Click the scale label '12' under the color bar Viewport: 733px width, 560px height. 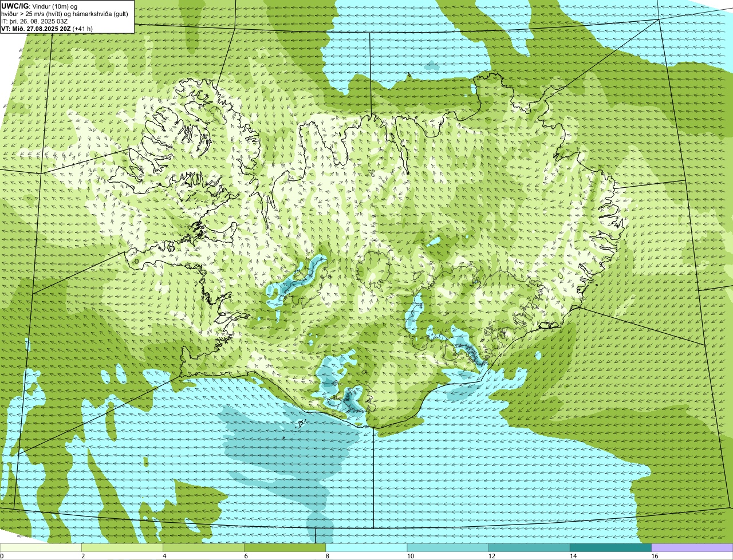[x=491, y=556]
